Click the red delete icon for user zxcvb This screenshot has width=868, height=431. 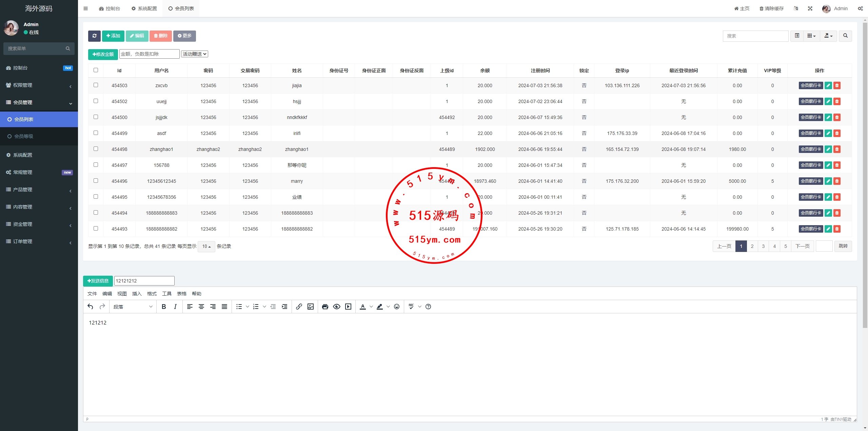point(837,85)
